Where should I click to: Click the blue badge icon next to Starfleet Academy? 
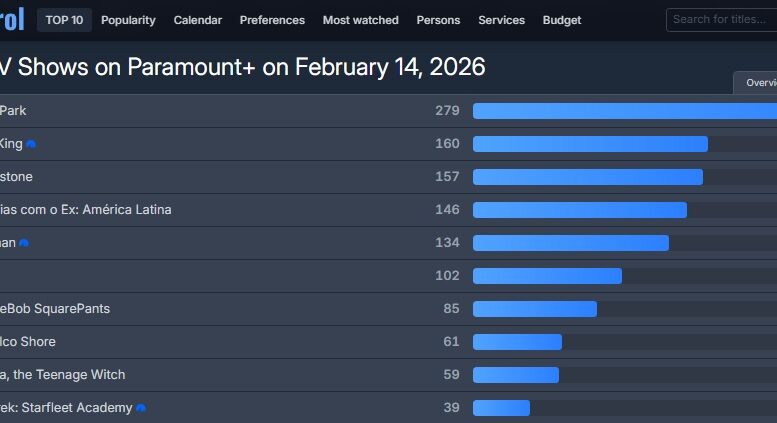141,408
